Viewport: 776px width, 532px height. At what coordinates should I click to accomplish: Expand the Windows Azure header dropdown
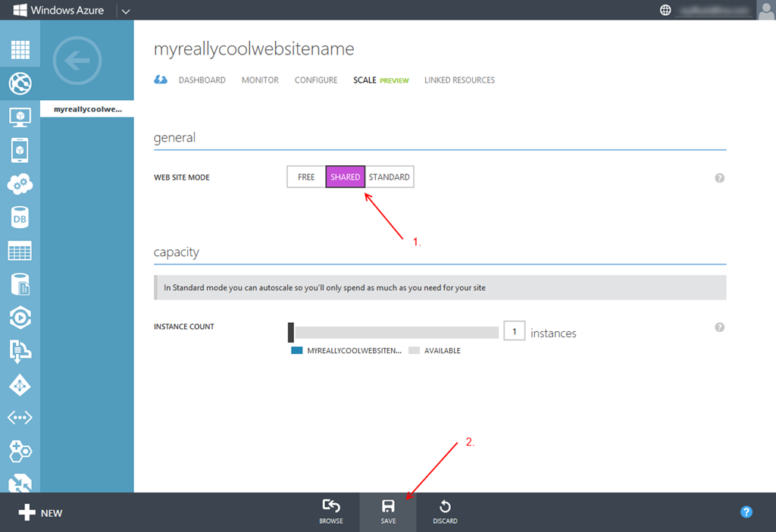[x=126, y=11]
